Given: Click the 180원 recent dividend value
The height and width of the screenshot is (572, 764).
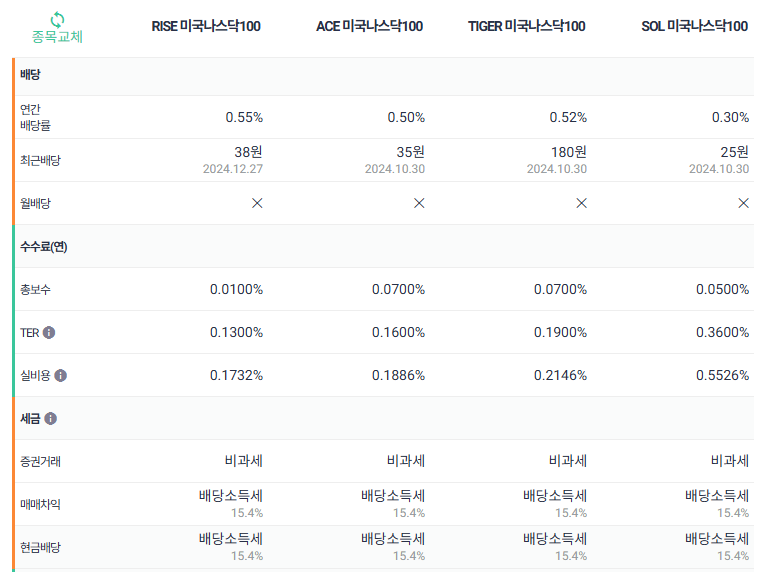Looking at the screenshot, I should click(569, 152).
